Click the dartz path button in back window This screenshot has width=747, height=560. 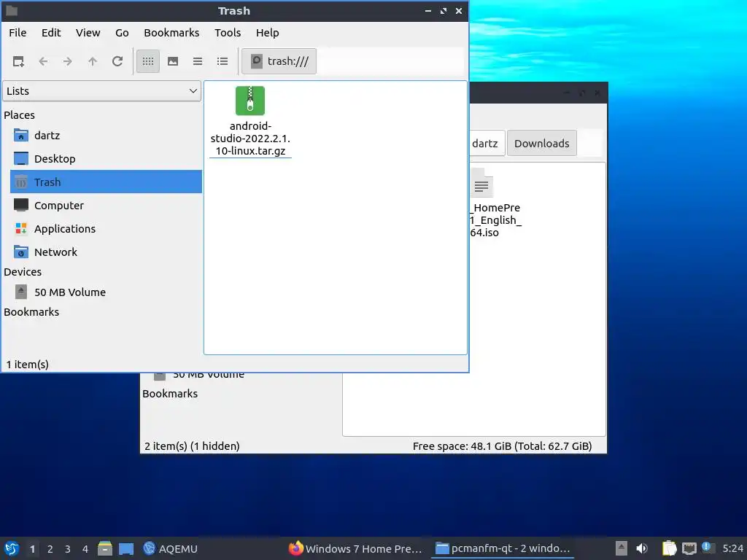(486, 144)
